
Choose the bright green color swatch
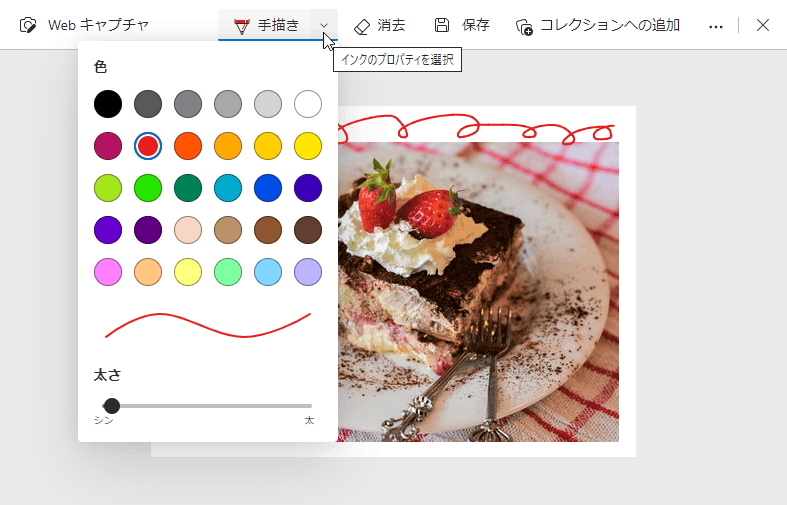(x=148, y=188)
